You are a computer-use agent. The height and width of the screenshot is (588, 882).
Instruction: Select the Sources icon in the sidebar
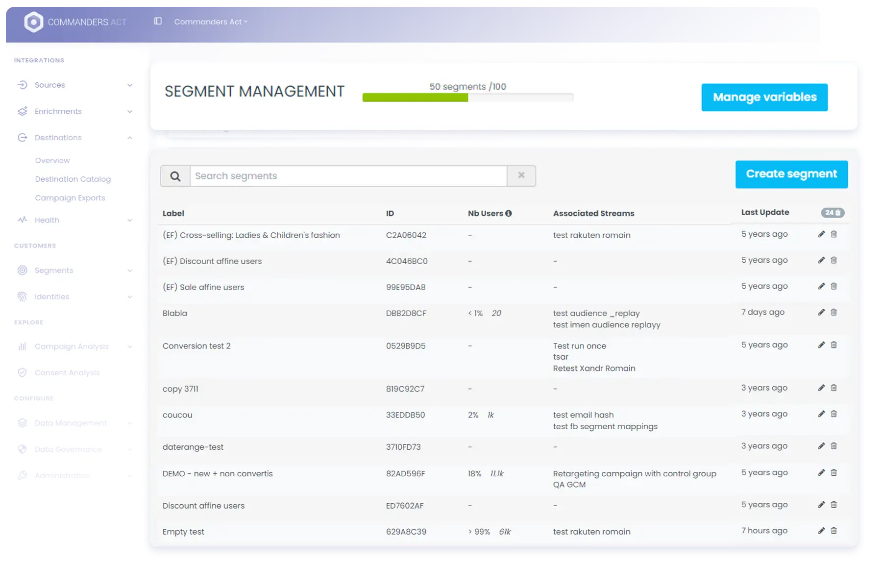[23, 85]
